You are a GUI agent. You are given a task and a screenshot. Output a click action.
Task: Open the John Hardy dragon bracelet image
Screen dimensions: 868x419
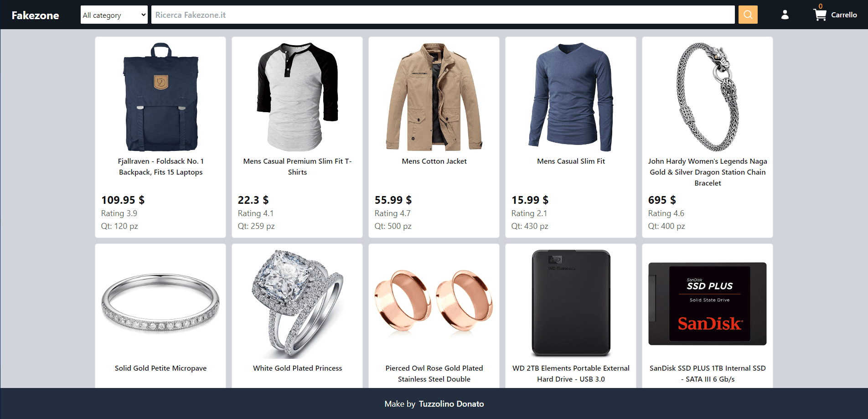tap(708, 97)
